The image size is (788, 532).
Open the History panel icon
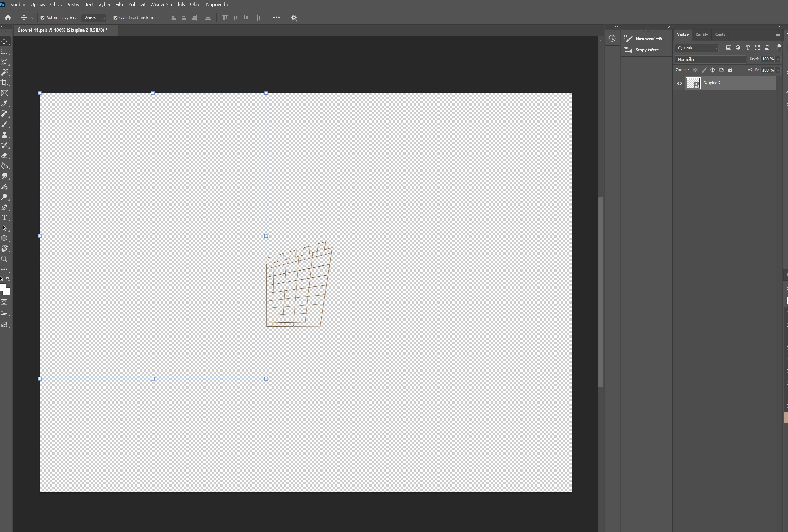(612, 38)
